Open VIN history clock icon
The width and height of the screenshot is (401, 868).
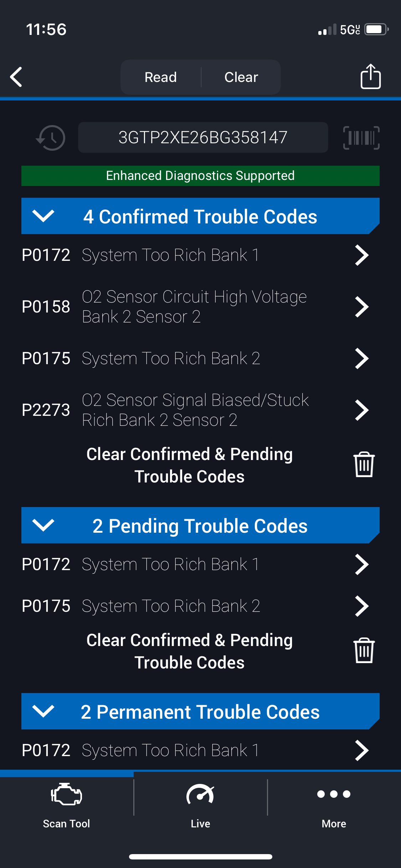point(51,138)
